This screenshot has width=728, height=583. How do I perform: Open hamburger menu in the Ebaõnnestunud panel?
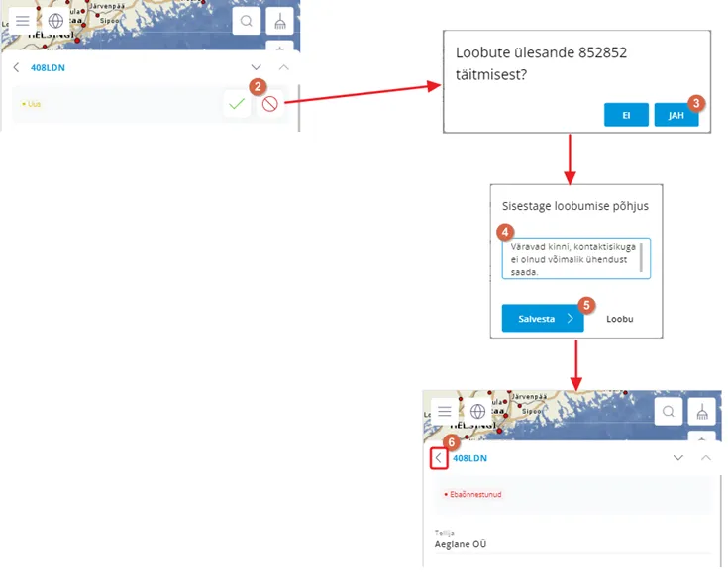coord(445,411)
